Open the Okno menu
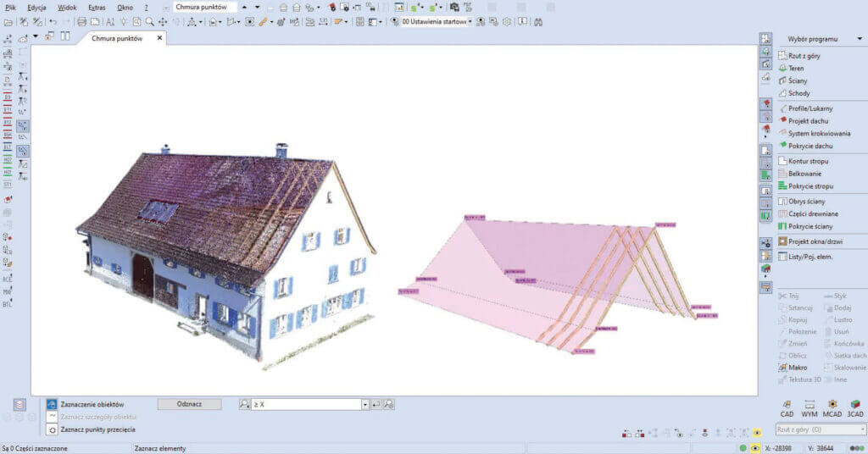 point(125,8)
